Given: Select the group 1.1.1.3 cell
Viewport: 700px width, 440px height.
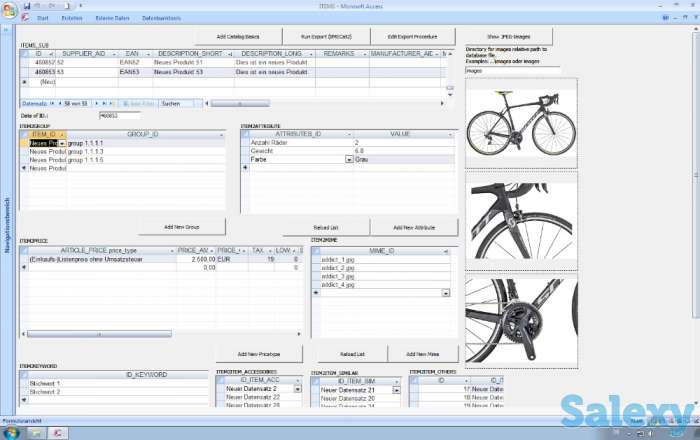Looking at the screenshot, I should coord(146,151).
